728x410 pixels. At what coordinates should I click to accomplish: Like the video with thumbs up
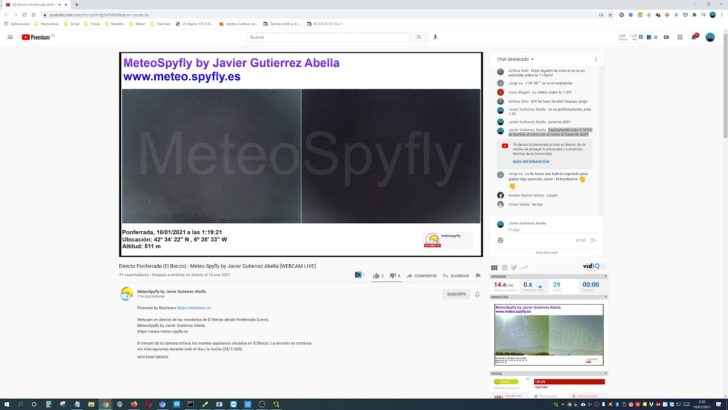[x=377, y=275]
